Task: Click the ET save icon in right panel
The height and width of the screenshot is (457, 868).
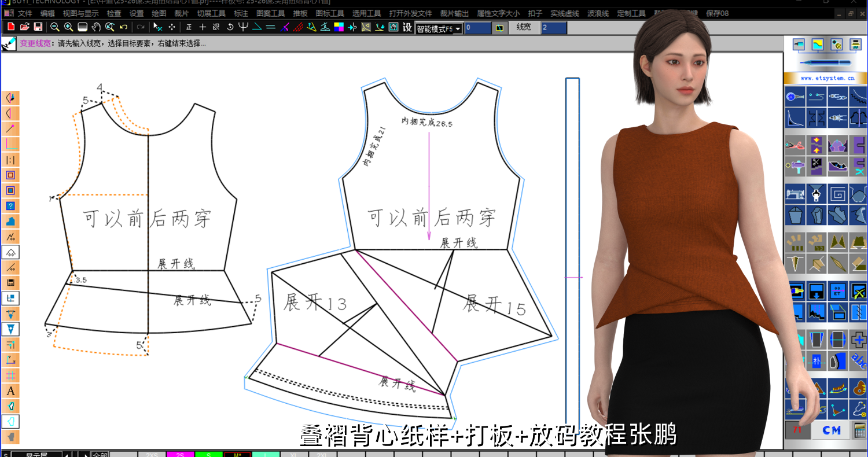Action: [837, 290]
